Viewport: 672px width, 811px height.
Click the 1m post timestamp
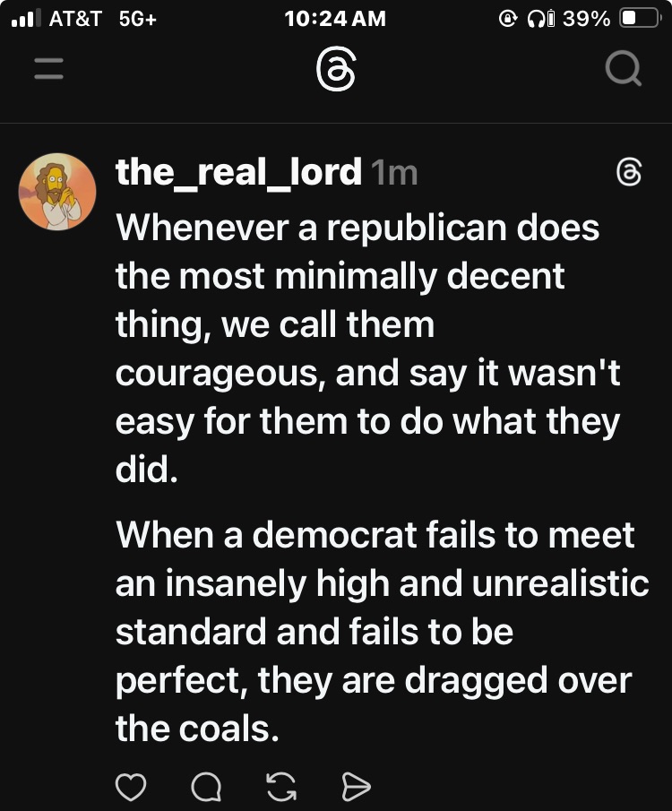[x=394, y=173]
